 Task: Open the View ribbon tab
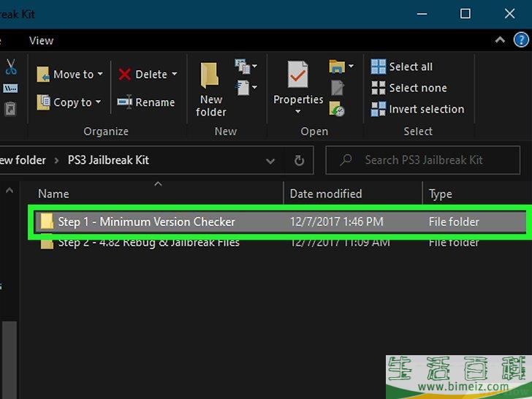coord(42,41)
